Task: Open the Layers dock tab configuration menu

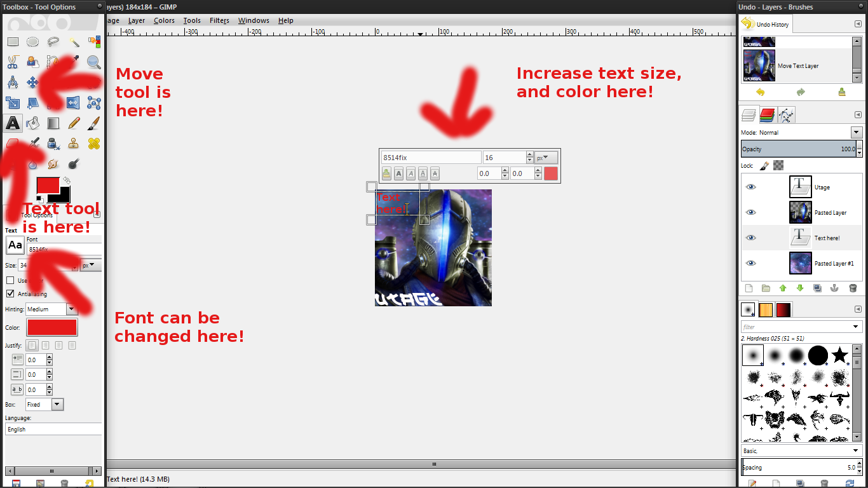Action: (x=858, y=115)
